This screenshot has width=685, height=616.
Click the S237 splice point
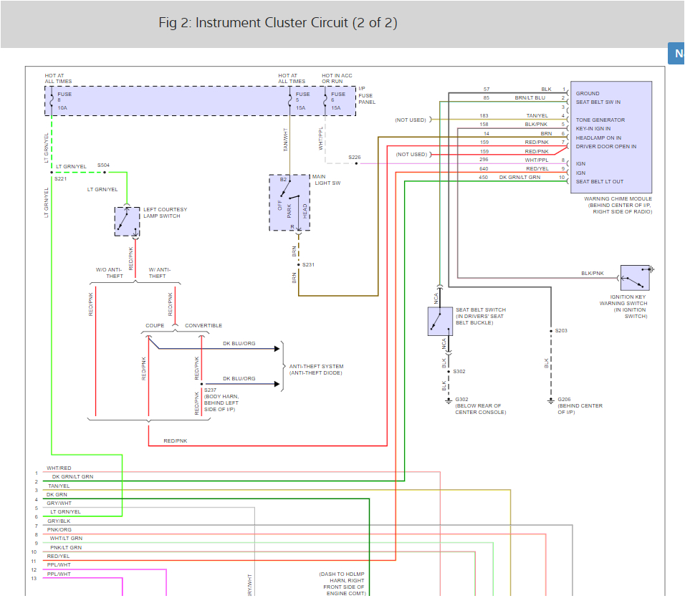(201, 384)
